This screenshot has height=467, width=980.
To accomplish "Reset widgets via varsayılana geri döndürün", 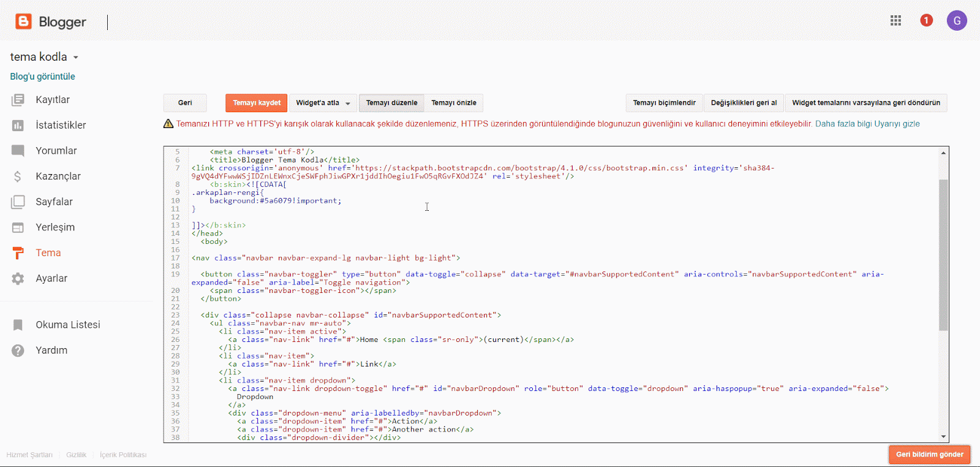I will click(866, 103).
